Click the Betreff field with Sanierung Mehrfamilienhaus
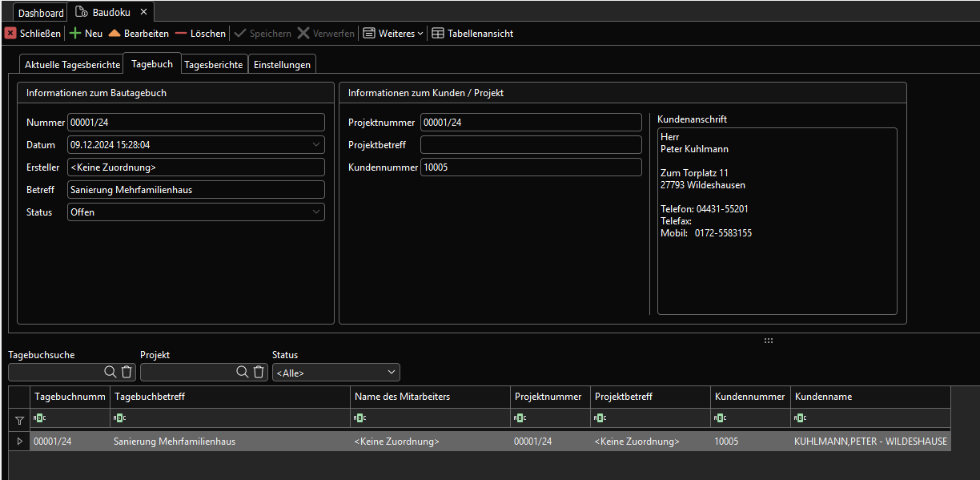This screenshot has height=480, width=980. [196, 190]
